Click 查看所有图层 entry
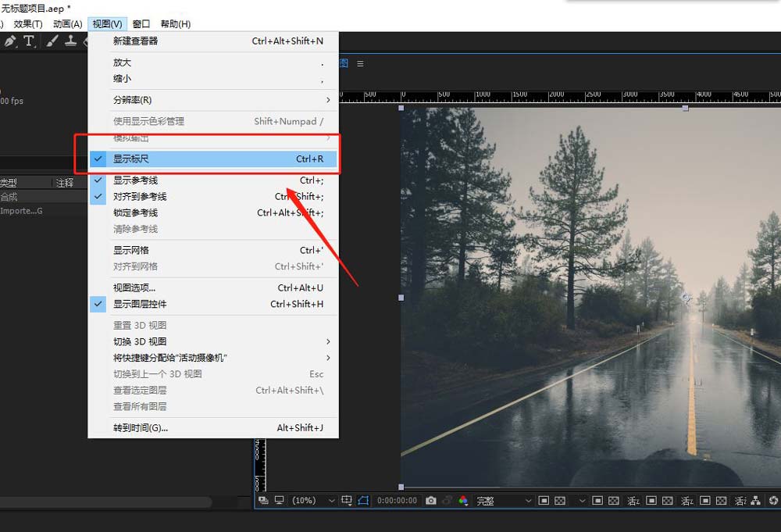Viewport: 781px width, 532px height. 213,406
